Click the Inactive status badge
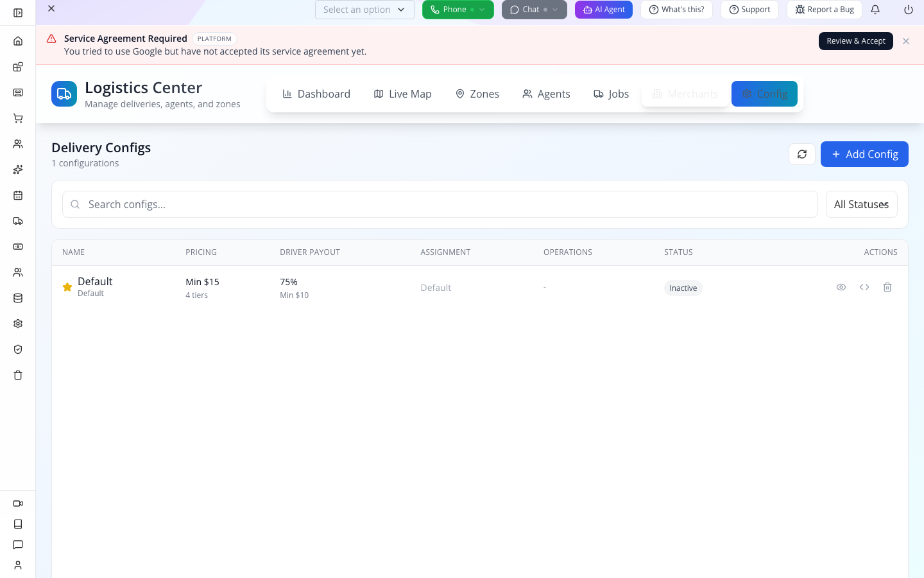This screenshot has height=578, width=924. (683, 288)
